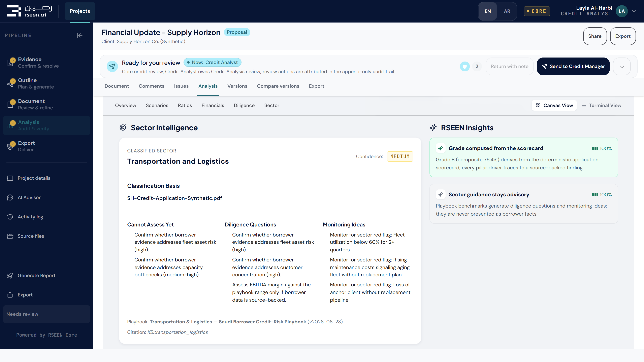
Task: Select the Analysis tab
Action: pyautogui.click(x=208, y=86)
